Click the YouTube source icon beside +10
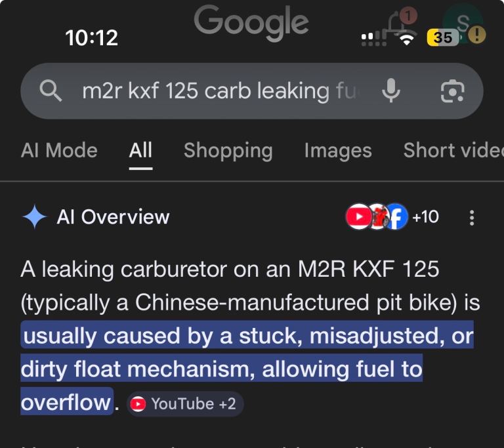The height and width of the screenshot is (448, 504). click(358, 217)
